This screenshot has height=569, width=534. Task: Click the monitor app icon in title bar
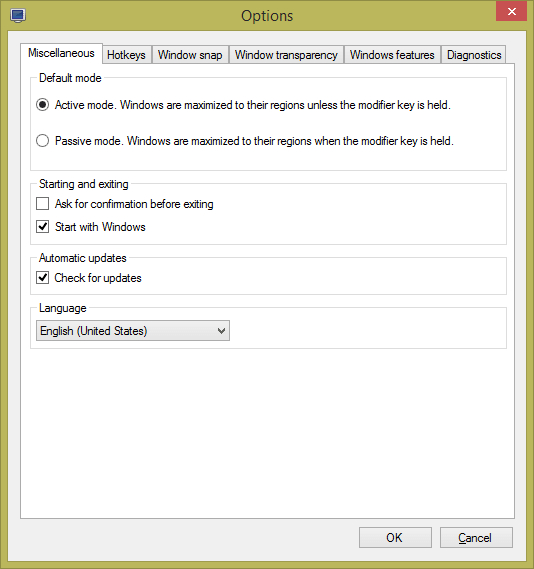tap(18, 16)
